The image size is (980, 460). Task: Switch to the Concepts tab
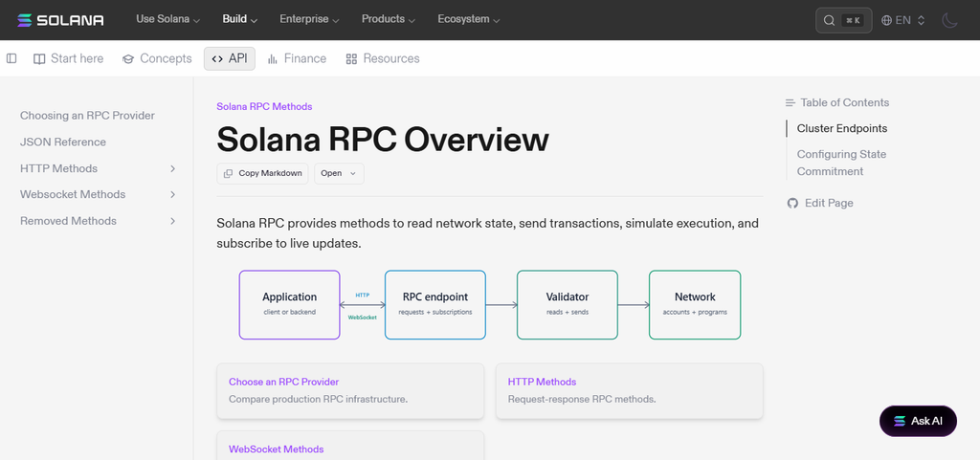(x=157, y=58)
